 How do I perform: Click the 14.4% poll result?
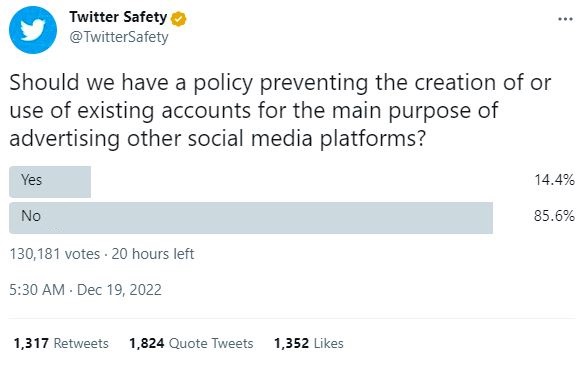[x=554, y=180]
